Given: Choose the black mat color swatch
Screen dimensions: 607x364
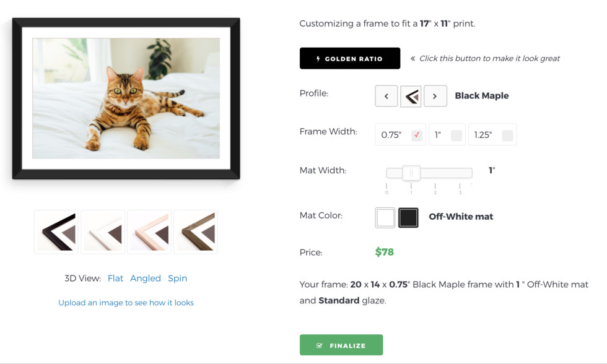Looking at the screenshot, I should pyautogui.click(x=408, y=217).
